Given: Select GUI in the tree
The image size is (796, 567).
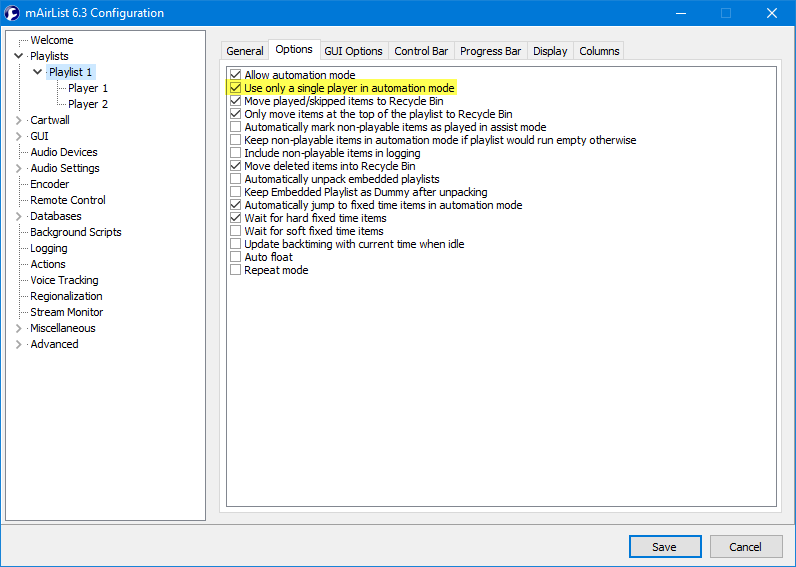Looking at the screenshot, I should [40, 136].
